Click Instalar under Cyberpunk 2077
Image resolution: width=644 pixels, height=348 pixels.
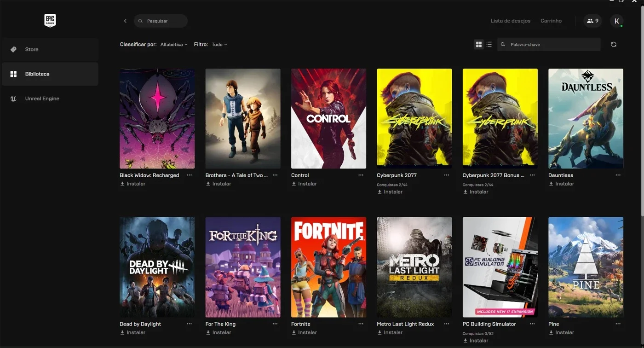(390, 192)
